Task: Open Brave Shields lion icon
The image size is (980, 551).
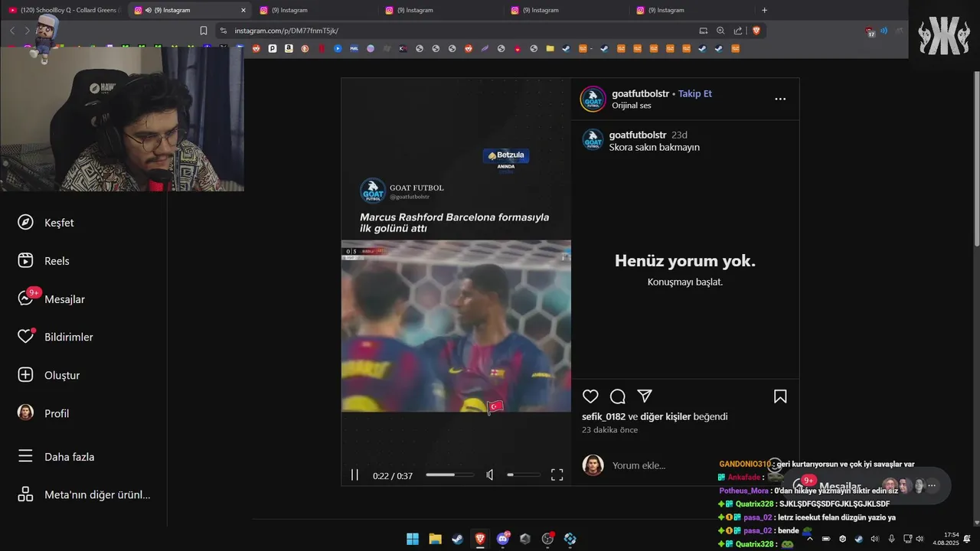Action: (x=756, y=31)
